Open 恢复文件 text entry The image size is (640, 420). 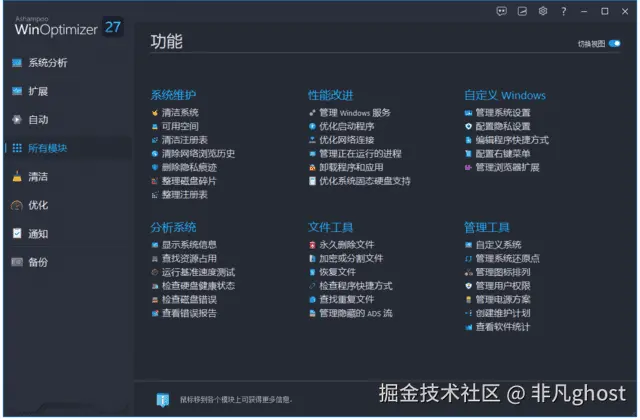click(x=338, y=272)
